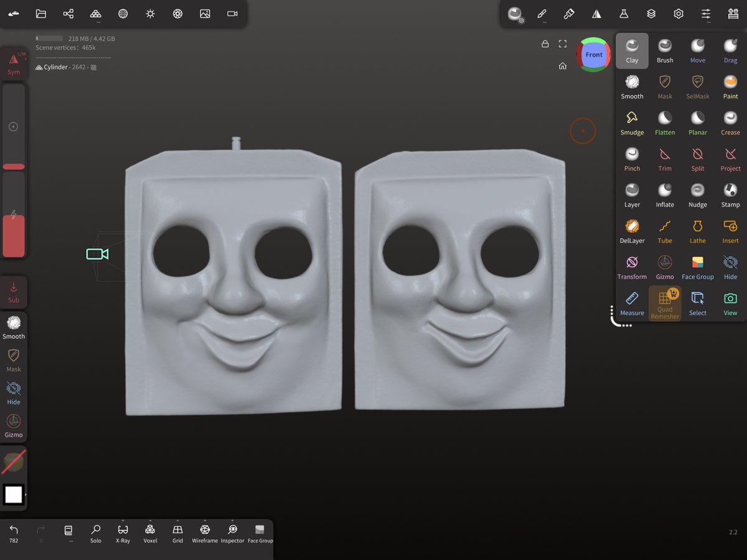Select the Face Group tool in grid
This screenshot has width=747, height=560.
click(x=698, y=267)
